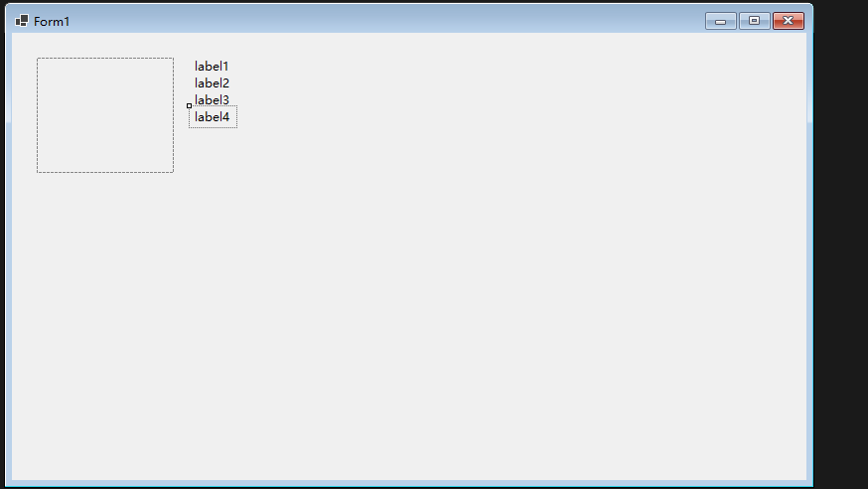Viewport: 868px width, 489px height.
Task: Select the label1 control
Action: (212, 67)
